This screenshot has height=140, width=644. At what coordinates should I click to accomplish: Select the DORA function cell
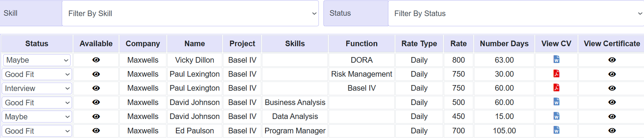click(x=362, y=60)
